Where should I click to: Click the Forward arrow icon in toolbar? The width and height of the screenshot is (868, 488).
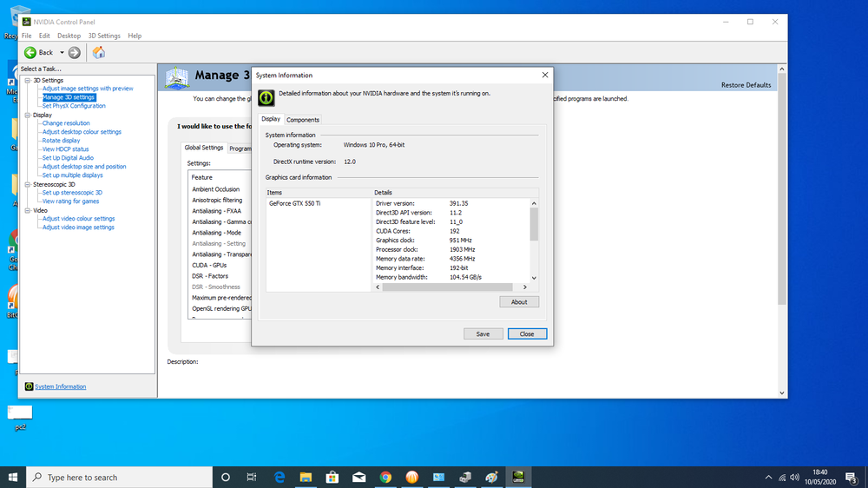click(x=74, y=53)
